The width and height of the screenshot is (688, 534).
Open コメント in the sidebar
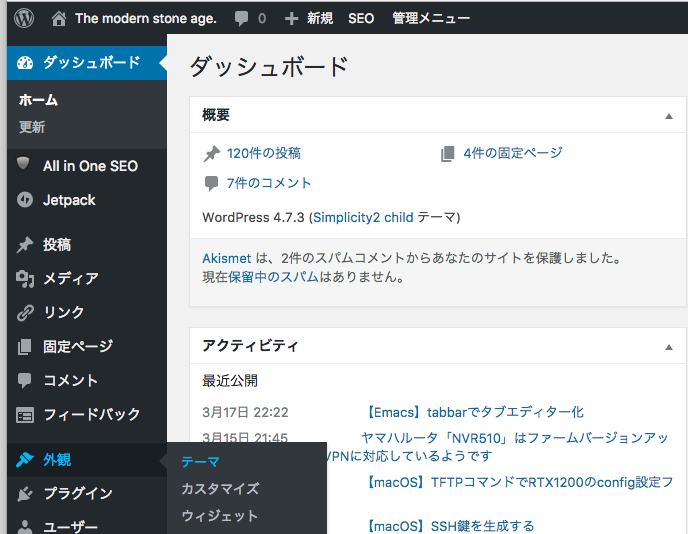point(87,380)
